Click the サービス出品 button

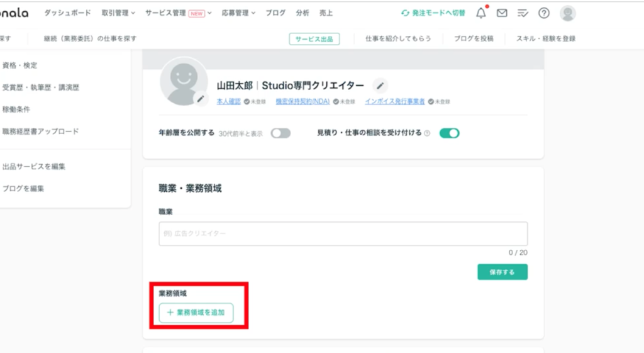(x=314, y=39)
